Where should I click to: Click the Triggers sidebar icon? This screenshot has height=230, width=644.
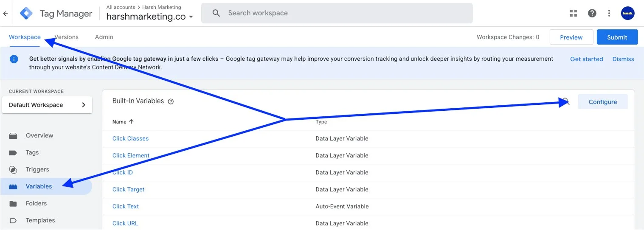click(13, 170)
